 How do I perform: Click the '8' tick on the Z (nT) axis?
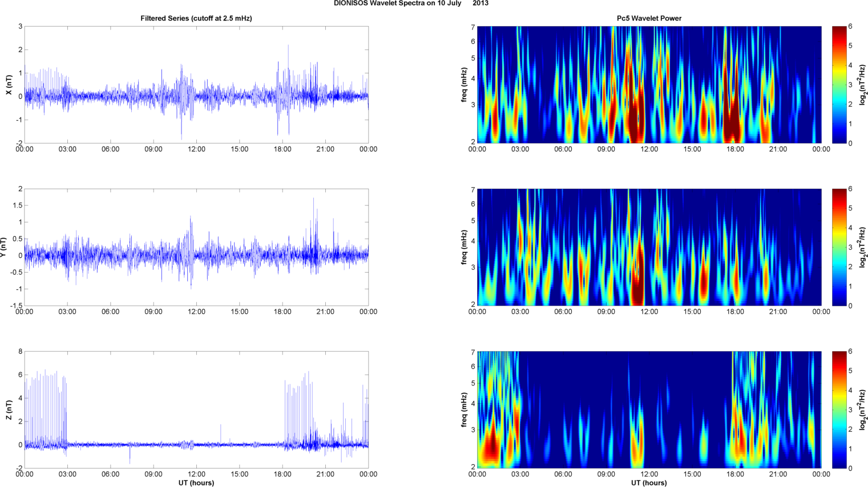(x=21, y=352)
